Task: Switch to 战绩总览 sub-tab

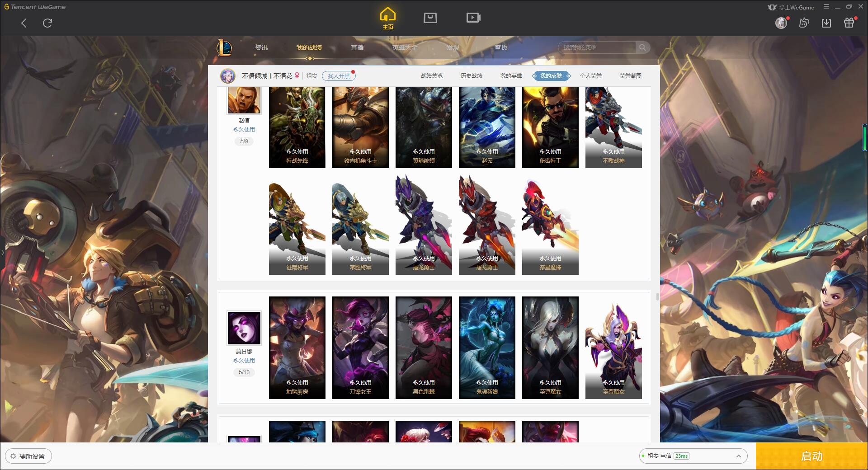Action: [432, 76]
